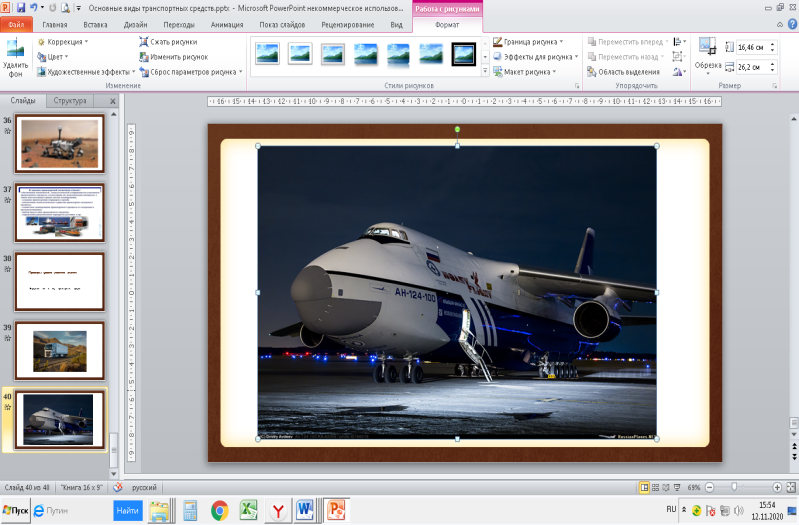The width and height of the screenshot is (799, 525).
Task: Click Изменить рисунок change picture
Action: [x=174, y=57]
